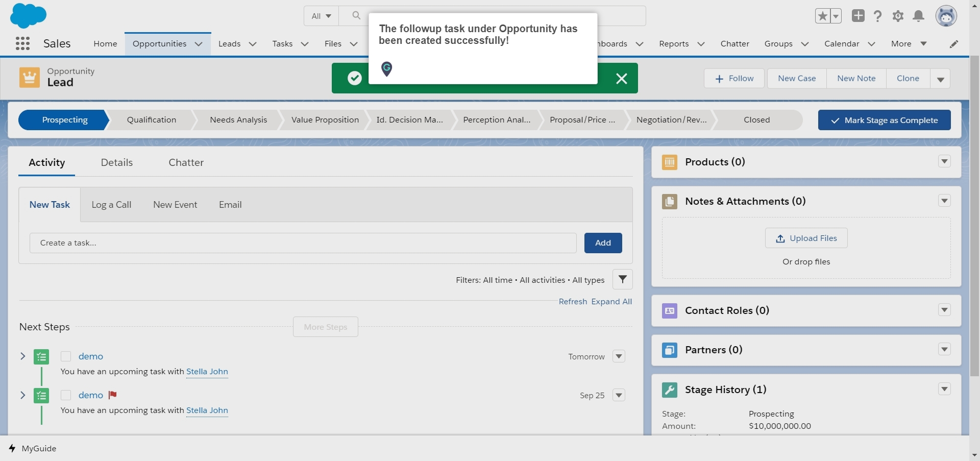Open the activity filter funnel icon
Image resolution: width=980 pixels, height=461 pixels.
tap(622, 279)
